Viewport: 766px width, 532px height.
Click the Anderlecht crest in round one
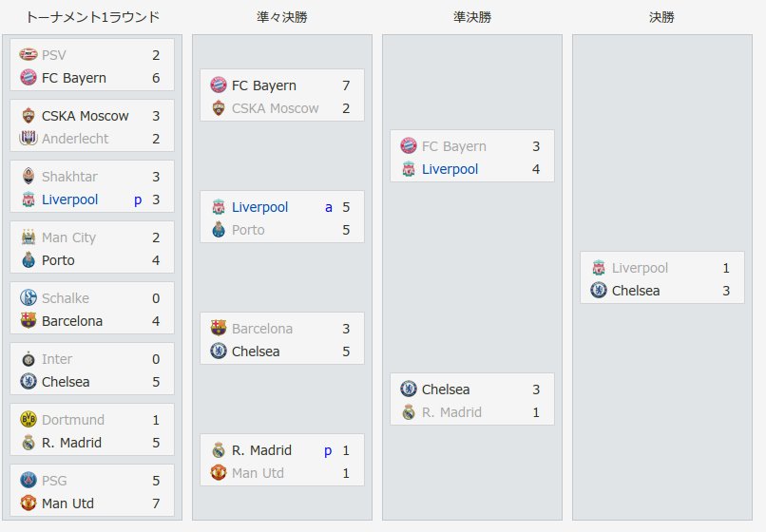click(29, 139)
